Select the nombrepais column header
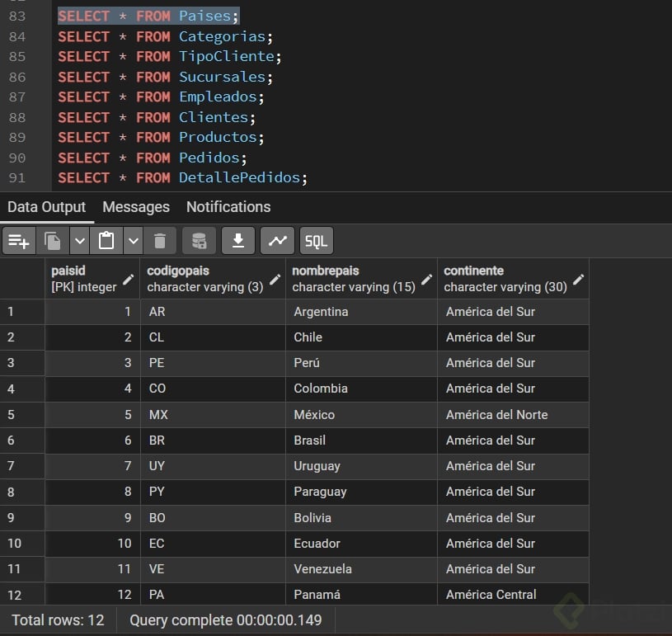The image size is (672, 636). 362,279
